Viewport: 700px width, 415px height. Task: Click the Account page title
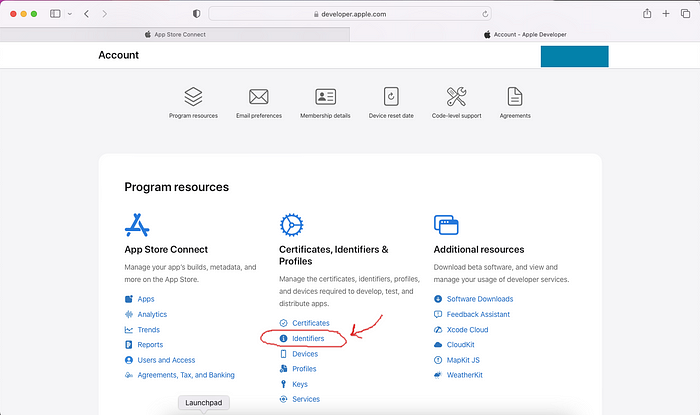(118, 55)
